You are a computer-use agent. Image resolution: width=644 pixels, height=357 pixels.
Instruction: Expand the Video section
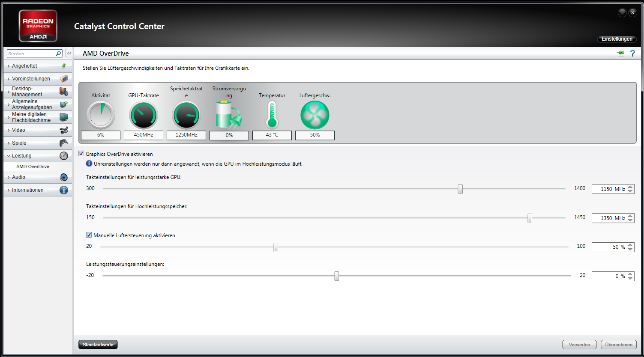(9, 130)
